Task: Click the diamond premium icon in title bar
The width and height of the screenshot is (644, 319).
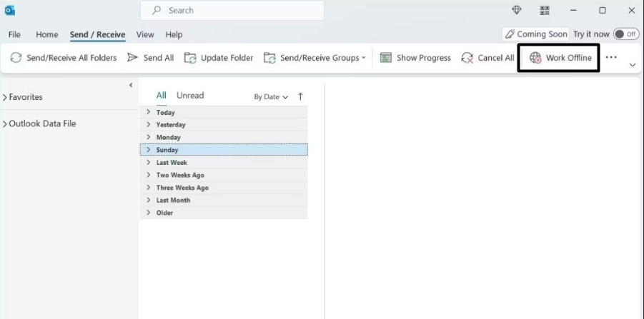Action: tap(517, 10)
